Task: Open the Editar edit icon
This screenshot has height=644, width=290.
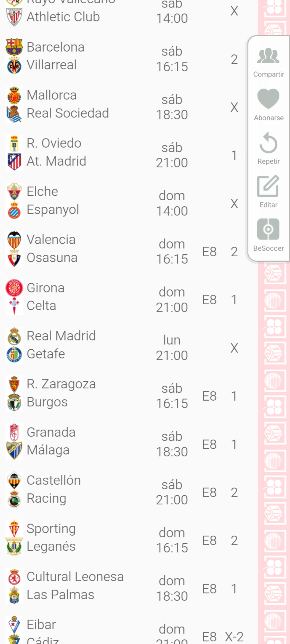Action: tap(268, 186)
